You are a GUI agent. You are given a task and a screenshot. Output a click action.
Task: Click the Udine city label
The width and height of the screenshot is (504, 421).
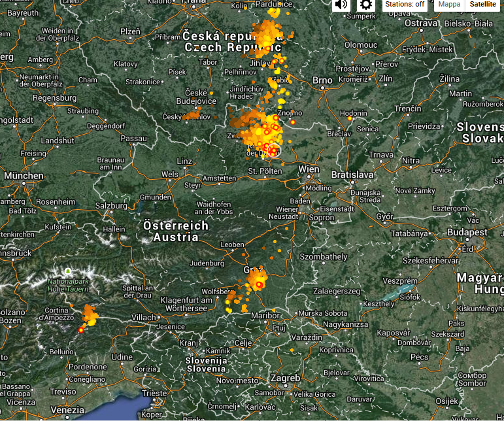click(122, 357)
